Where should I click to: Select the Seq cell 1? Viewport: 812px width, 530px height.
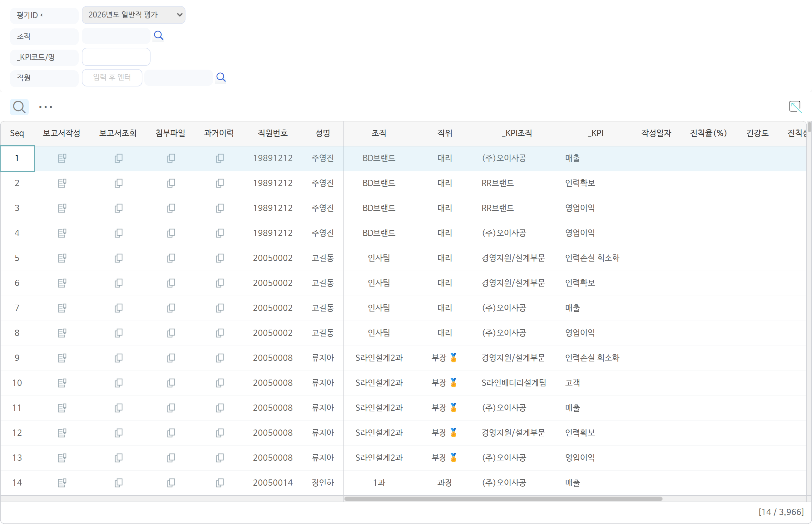coord(17,158)
